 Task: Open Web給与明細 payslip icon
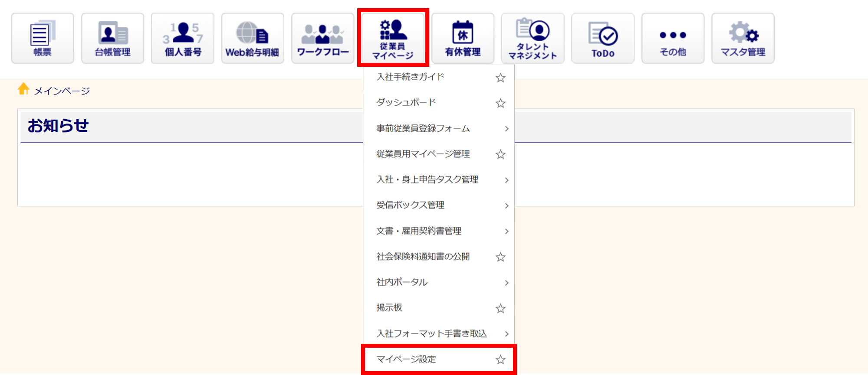pyautogui.click(x=253, y=38)
